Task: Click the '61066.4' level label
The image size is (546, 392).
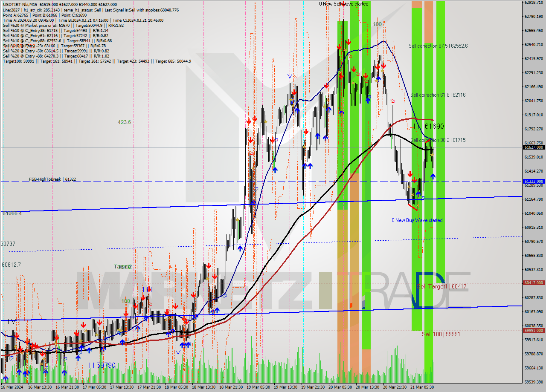Action: (x=12, y=213)
